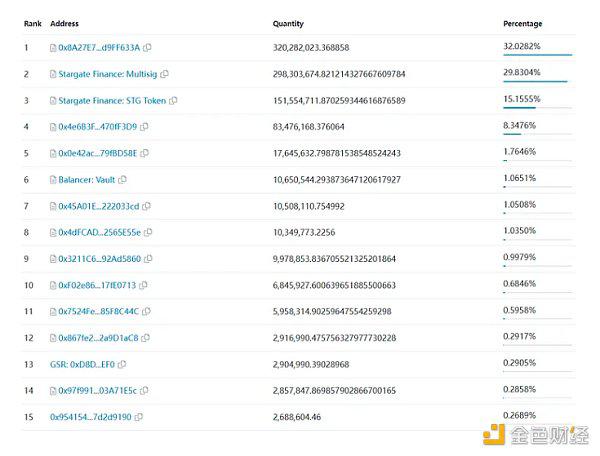Click the 32.0282% percentage bar
Viewport: 600px width, 456px height.
click(538, 55)
